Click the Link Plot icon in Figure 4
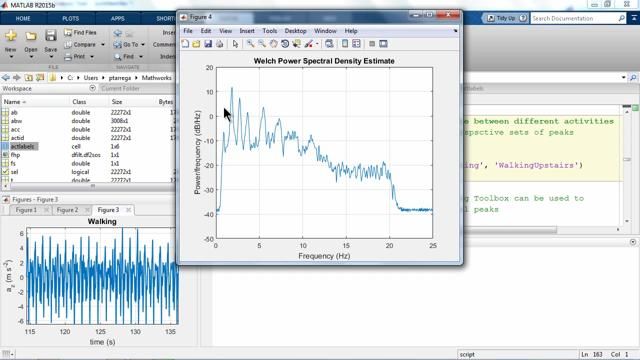The height and width of the screenshot is (360, 640). [x=329, y=44]
